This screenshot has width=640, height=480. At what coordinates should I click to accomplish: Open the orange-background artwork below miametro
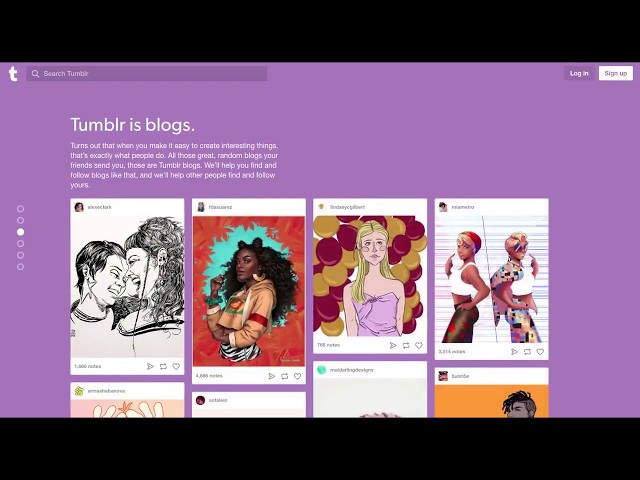pos(491,401)
